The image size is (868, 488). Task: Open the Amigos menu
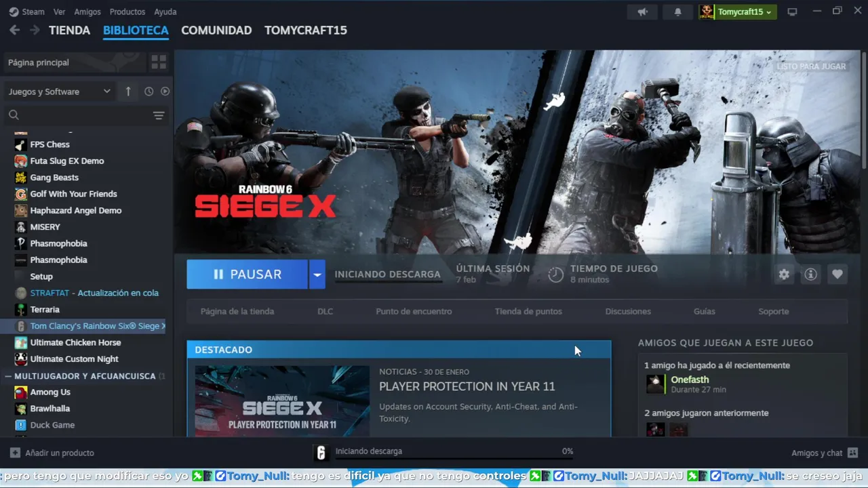[x=87, y=12]
